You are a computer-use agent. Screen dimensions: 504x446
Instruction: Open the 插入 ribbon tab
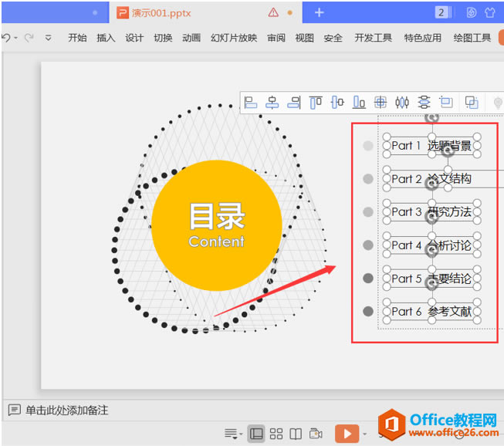106,38
